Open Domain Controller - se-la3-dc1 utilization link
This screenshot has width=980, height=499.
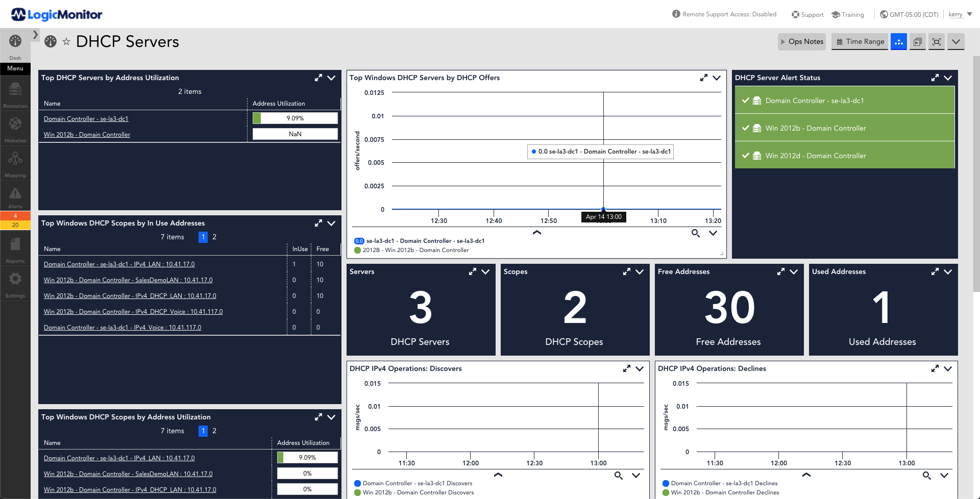[x=86, y=119]
